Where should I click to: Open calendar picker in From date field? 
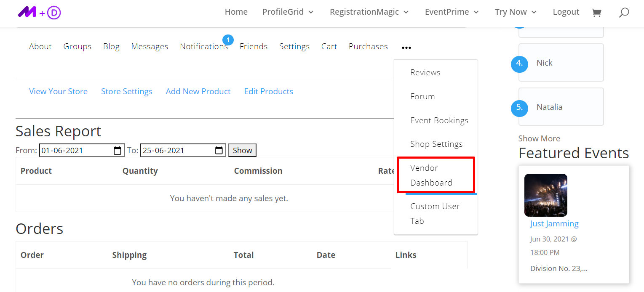pos(118,151)
